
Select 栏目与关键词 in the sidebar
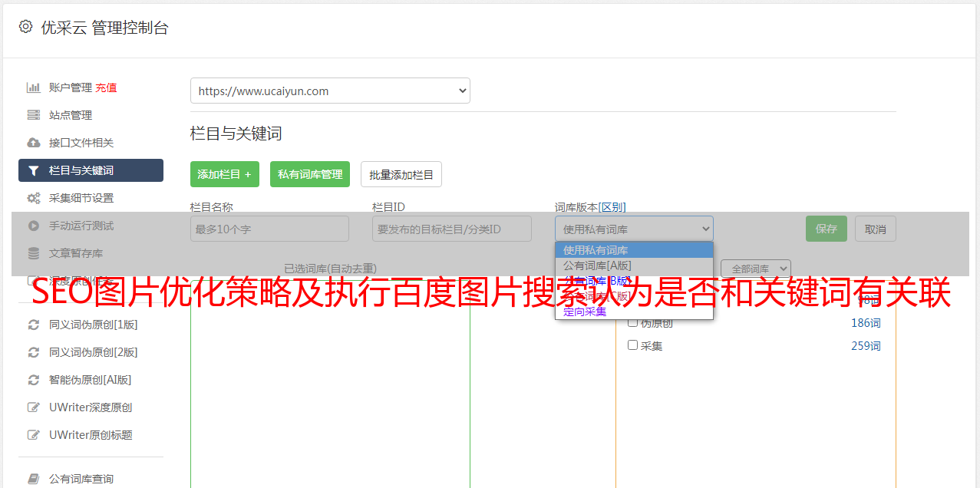[x=91, y=170]
